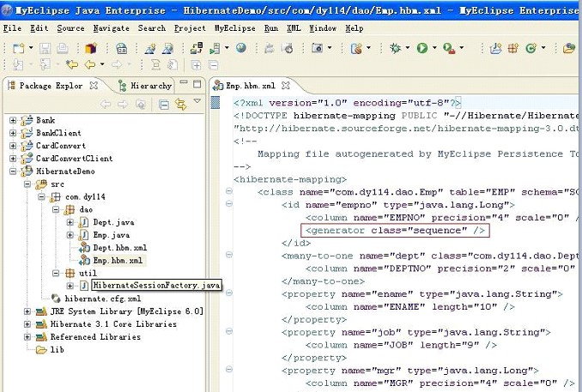This screenshot has height=392, width=582.
Task: Click the green Run button
Action: tap(421, 48)
